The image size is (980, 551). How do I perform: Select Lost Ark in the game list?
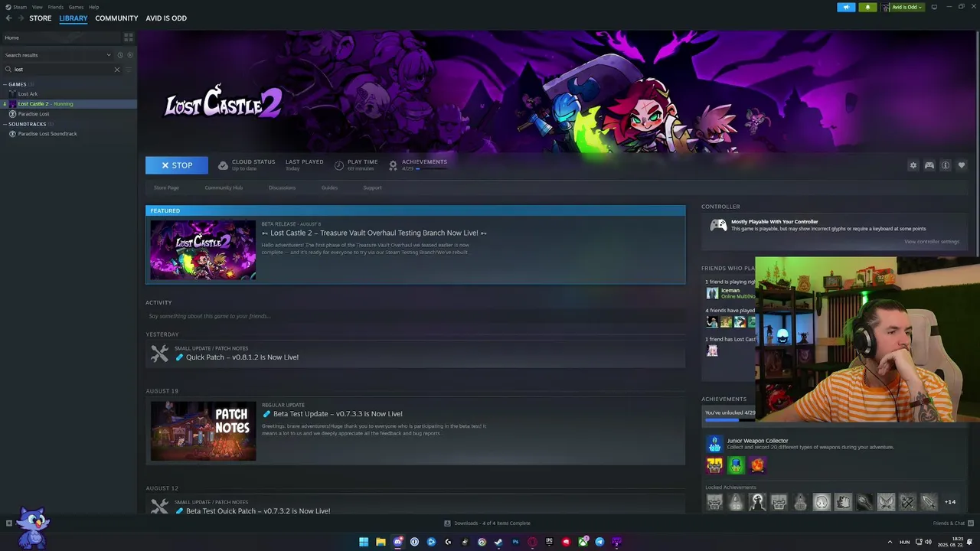coord(28,94)
